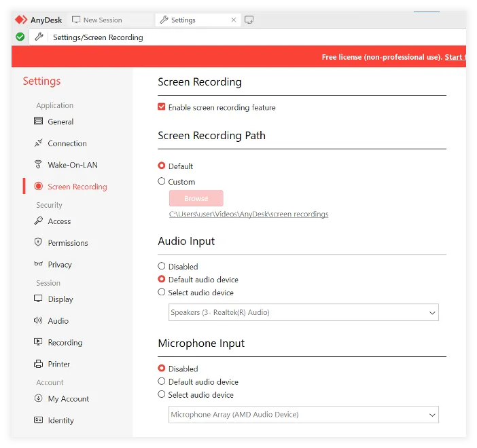Image resolution: width=477 pixels, height=448 pixels.
Task: Click the Browse button
Action: pyautogui.click(x=196, y=198)
